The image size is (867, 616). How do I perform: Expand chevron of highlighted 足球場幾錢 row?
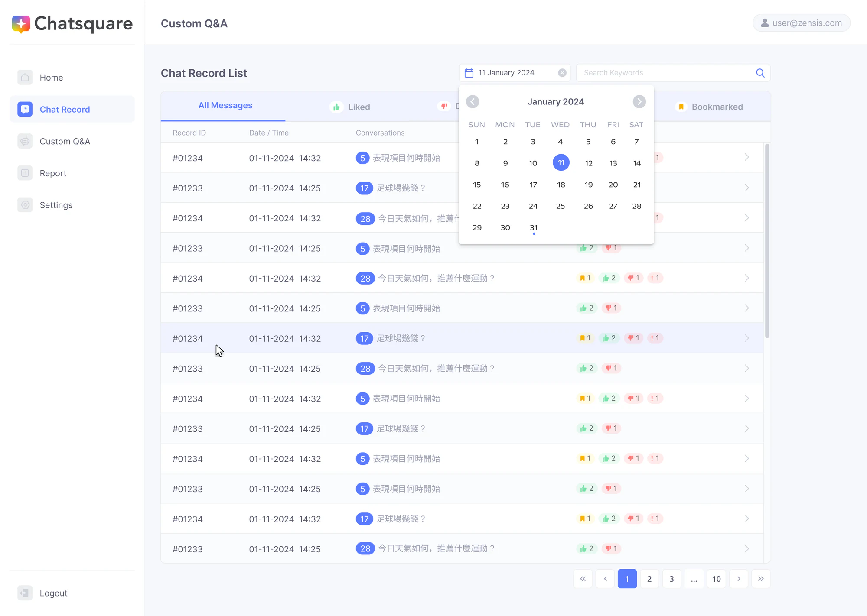pyautogui.click(x=746, y=338)
